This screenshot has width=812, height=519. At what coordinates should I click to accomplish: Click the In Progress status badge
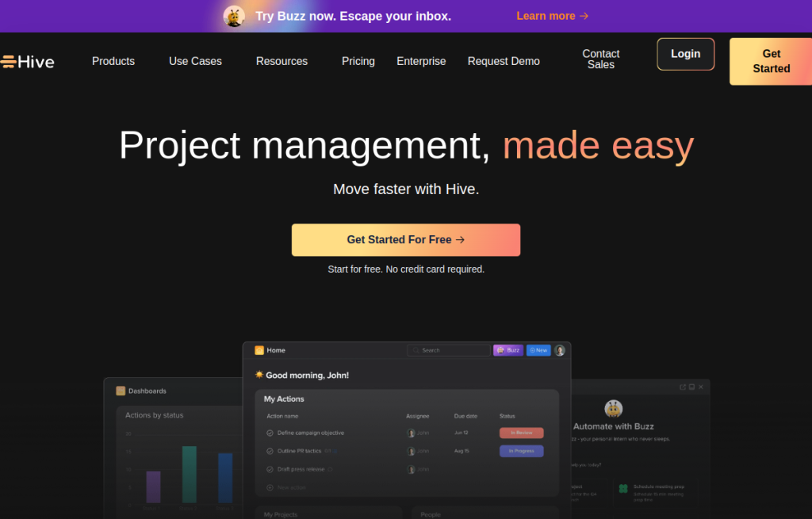[x=522, y=451]
